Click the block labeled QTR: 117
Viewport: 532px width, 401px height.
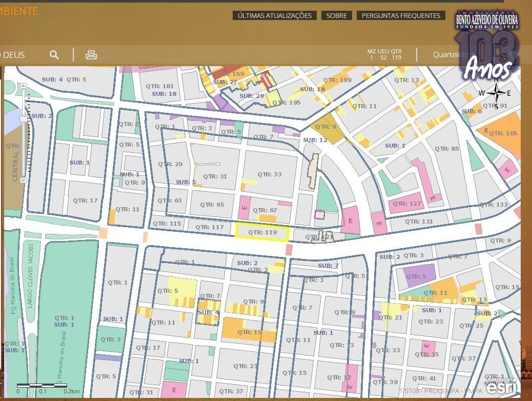pyautogui.click(x=209, y=227)
